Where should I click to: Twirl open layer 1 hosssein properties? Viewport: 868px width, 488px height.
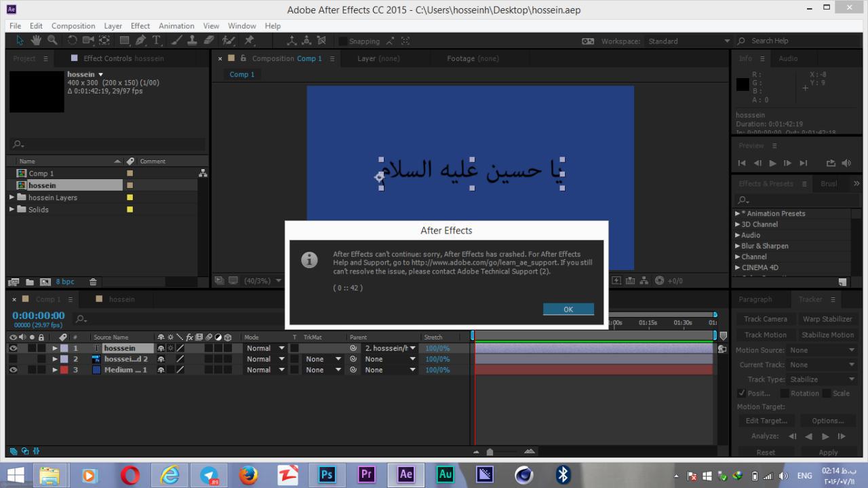56,348
